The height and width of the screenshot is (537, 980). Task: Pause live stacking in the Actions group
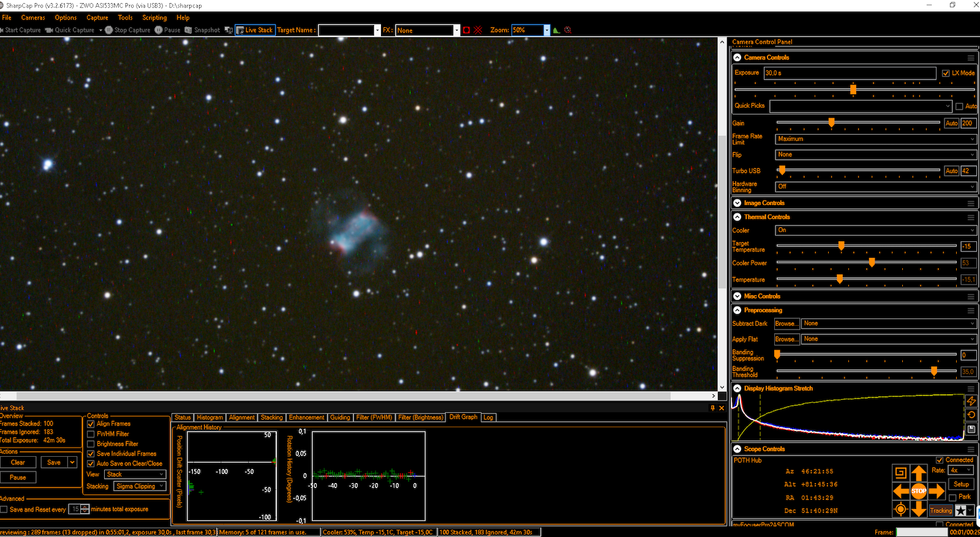[18, 478]
